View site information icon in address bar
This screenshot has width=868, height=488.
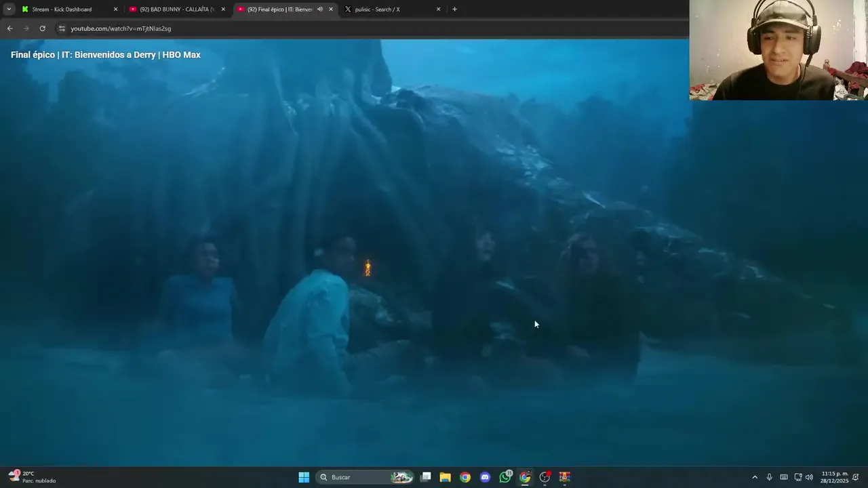62,28
